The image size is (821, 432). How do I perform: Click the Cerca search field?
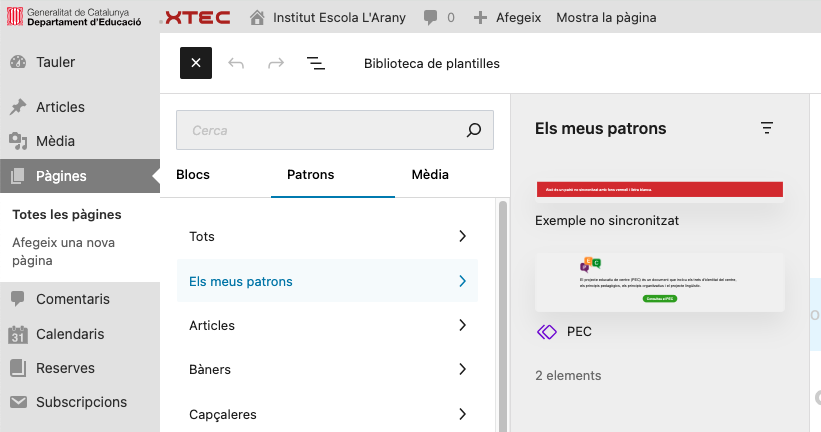point(335,130)
